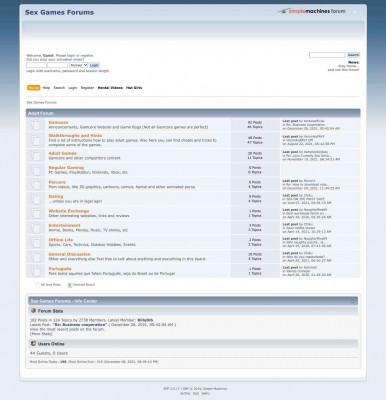Click '0 Posts 0 Topics' in Regular Gaming row

tap(255, 170)
